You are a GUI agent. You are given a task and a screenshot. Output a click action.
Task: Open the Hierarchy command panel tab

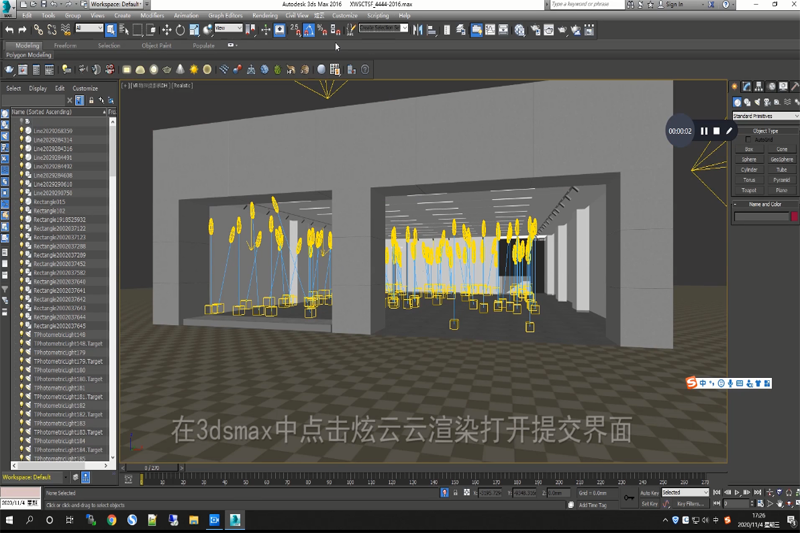point(759,87)
